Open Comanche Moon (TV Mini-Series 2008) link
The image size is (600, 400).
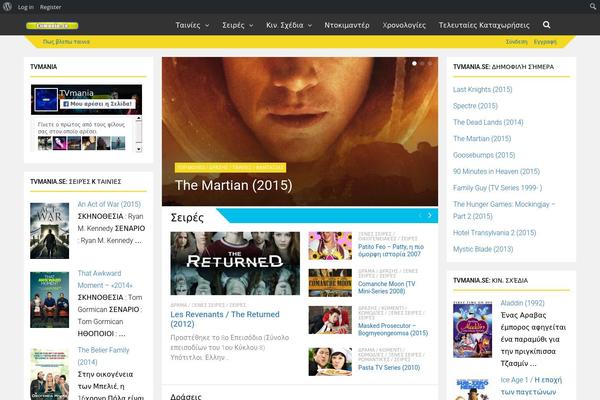tap(386, 287)
